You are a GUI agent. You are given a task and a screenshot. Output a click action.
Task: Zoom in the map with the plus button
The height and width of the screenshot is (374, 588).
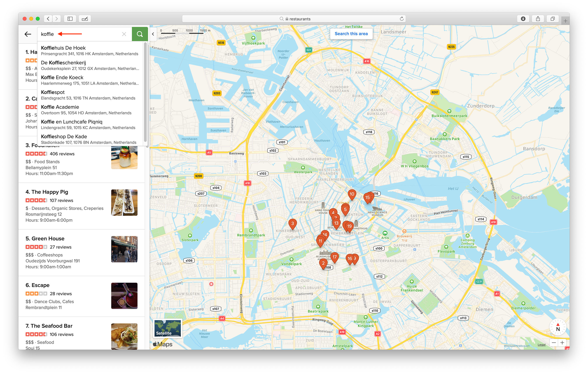click(x=562, y=342)
